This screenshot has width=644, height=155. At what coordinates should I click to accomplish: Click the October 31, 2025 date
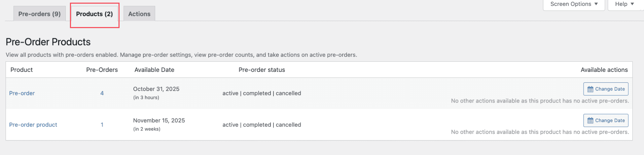pyautogui.click(x=156, y=89)
